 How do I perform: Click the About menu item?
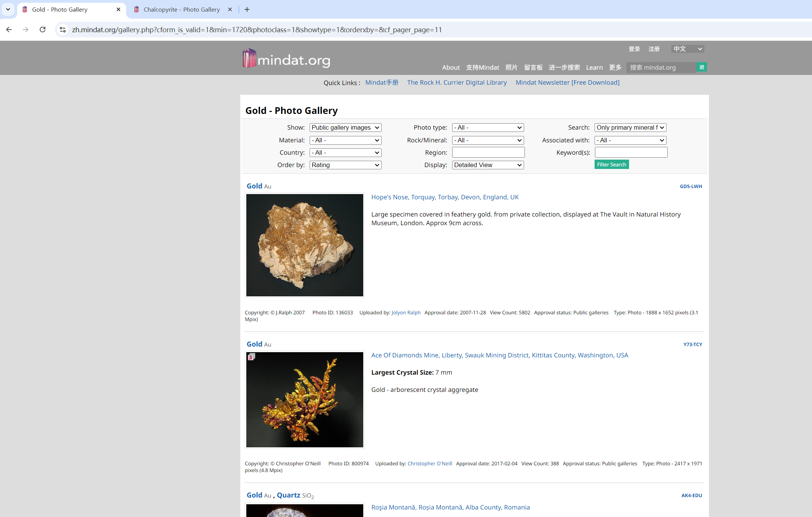[451, 67]
